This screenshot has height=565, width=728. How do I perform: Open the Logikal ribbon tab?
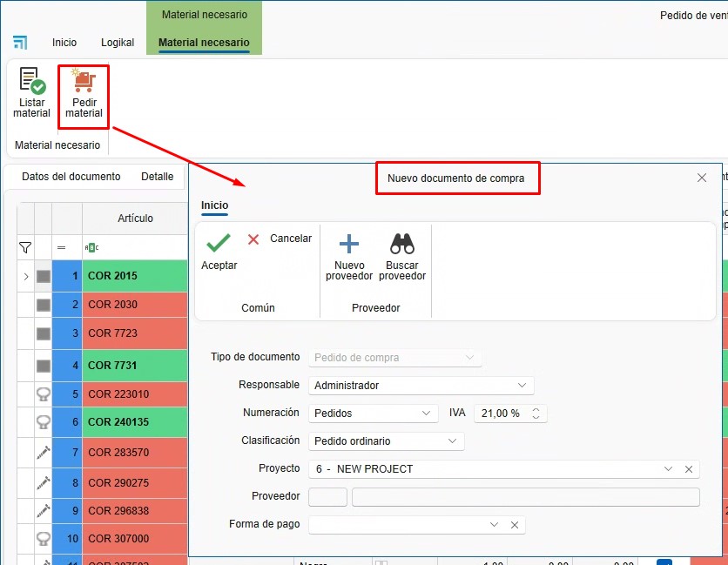(x=118, y=43)
